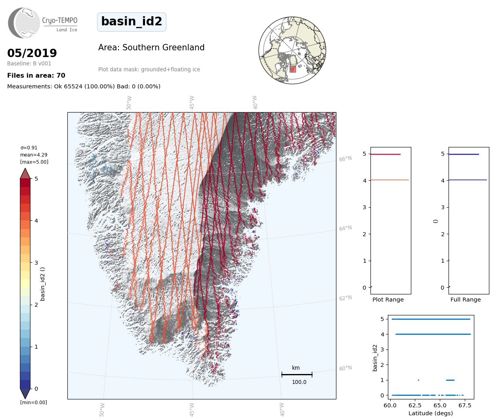The image size is (504, 420).
Task: Click the Cryo-TEMPO Land Ice logo
Action: 43,23
